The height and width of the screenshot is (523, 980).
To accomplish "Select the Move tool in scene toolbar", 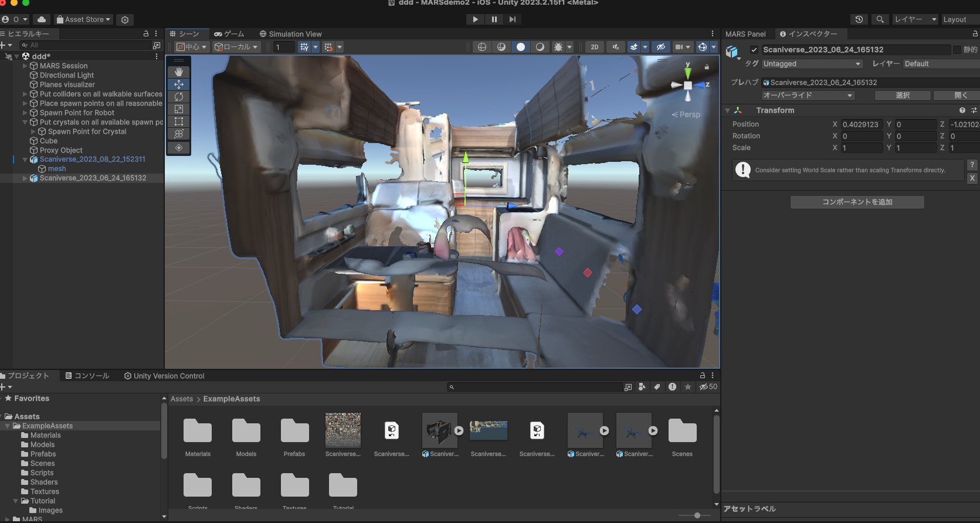I will point(179,84).
